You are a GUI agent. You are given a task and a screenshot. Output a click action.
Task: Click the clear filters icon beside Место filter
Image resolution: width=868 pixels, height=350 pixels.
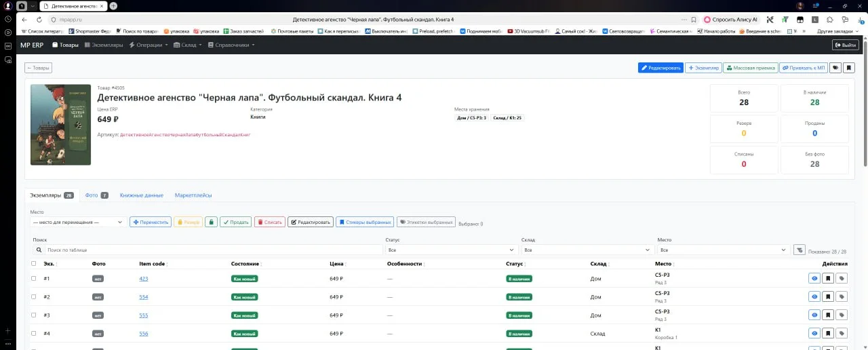pyautogui.click(x=800, y=250)
